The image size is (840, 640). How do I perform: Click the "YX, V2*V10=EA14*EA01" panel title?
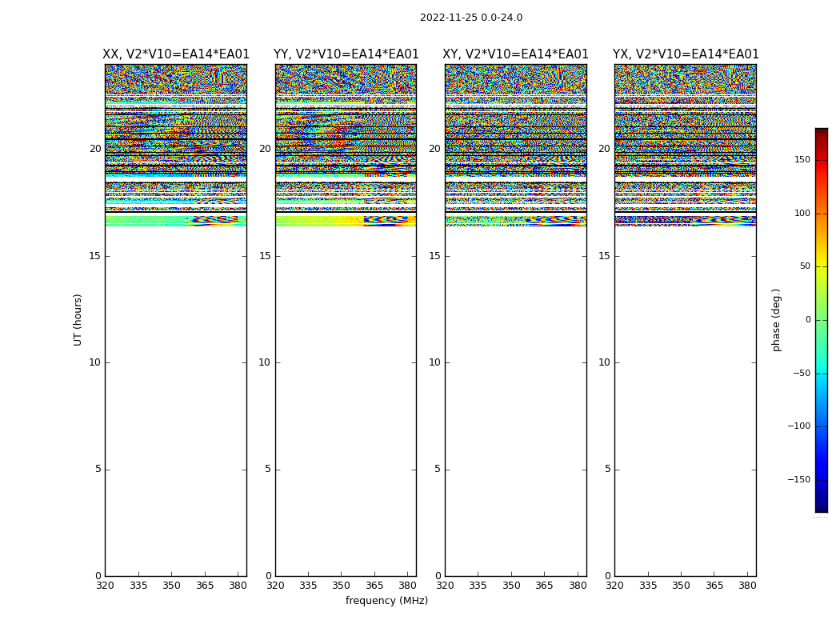click(x=686, y=54)
